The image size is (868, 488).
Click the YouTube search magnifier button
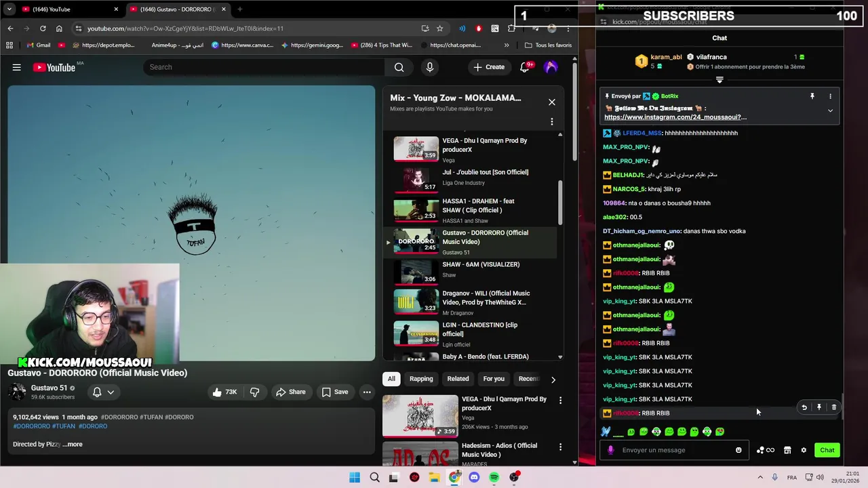(x=399, y=67)
